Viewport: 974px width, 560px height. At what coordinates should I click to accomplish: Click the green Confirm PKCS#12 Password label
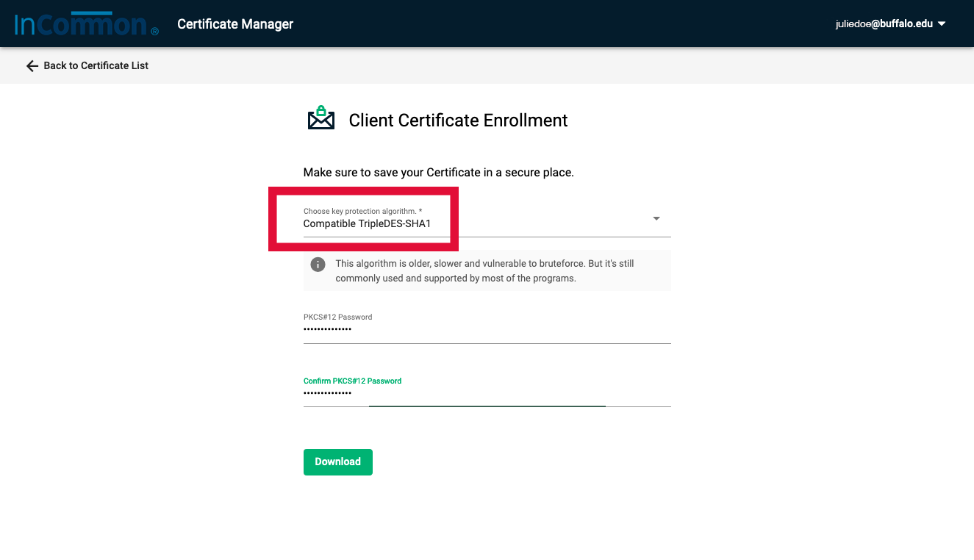pyautogui.click(x=352, y=381)
